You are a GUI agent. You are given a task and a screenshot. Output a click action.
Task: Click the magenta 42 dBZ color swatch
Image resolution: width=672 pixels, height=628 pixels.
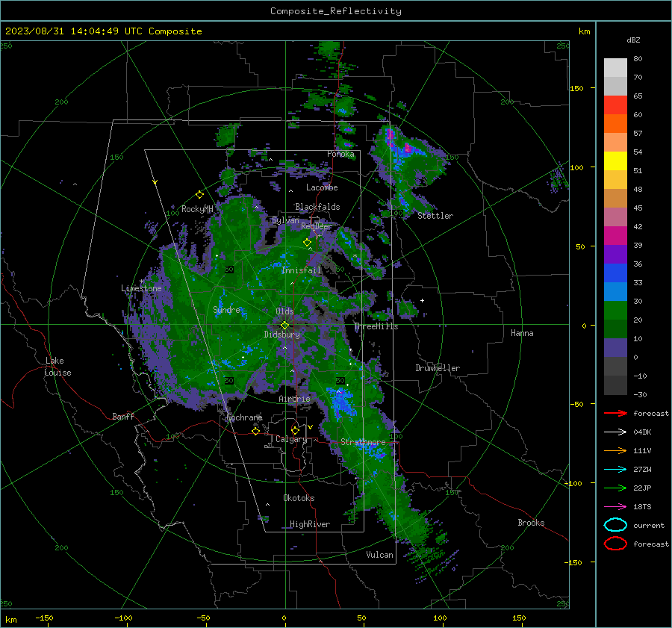pyautogui.click(x=615, y=236)
